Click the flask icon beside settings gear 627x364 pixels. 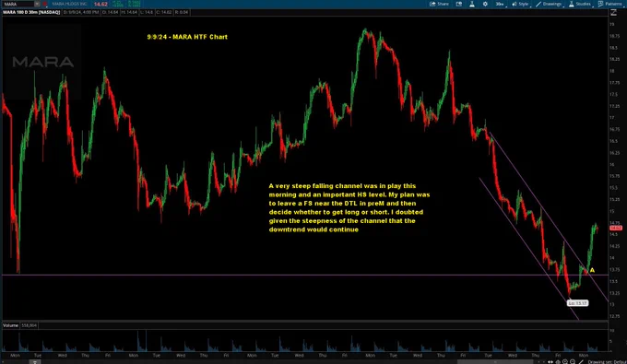point(472,4)
